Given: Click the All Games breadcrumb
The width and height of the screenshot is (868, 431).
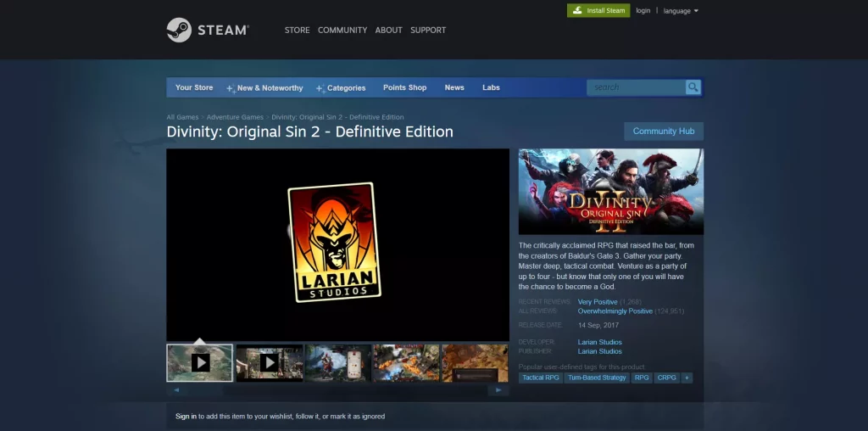Looking at the screenshot, I should [x=183, y=117].
